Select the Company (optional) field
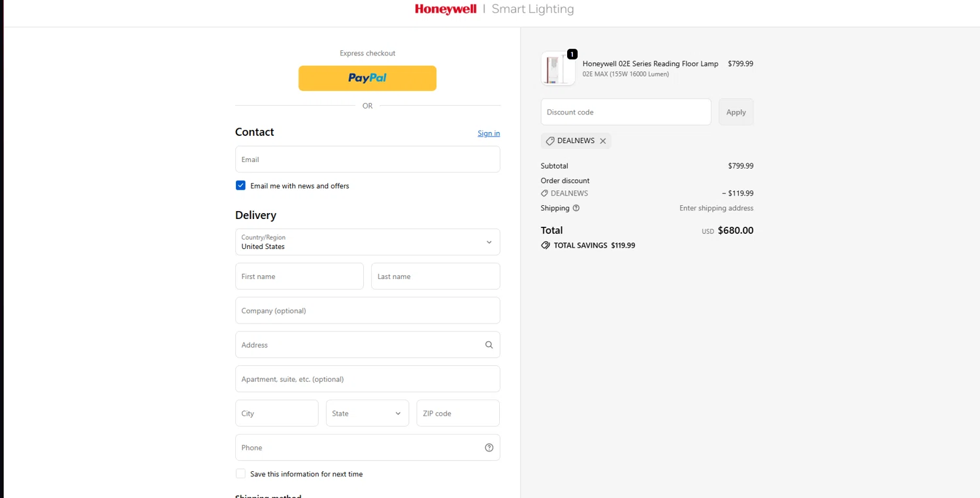Image resolution: width=980 pixels, height=498 pixels. 368,310
